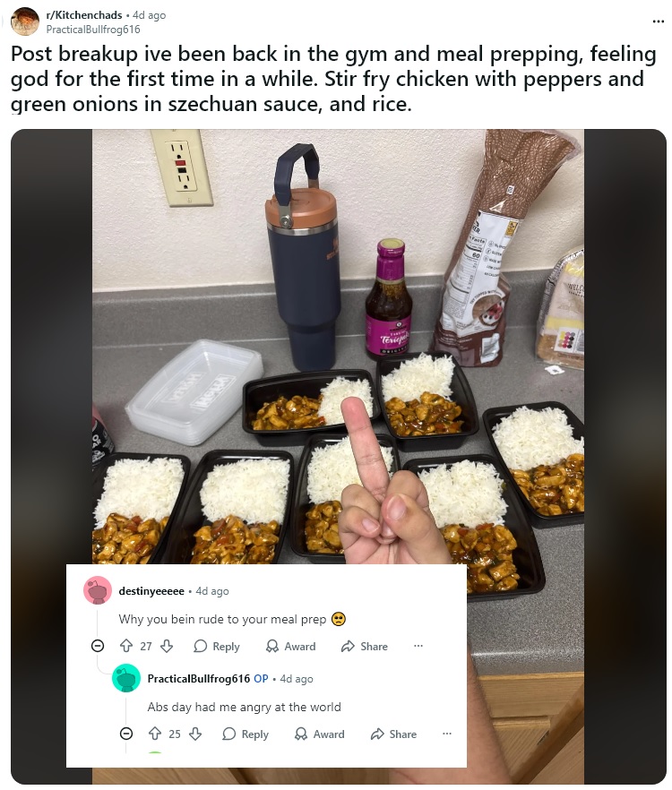This screenshot has height=790, width=672.
Task: Click PracticalBullfrog616's teal comment avatar
Action: 126,678
